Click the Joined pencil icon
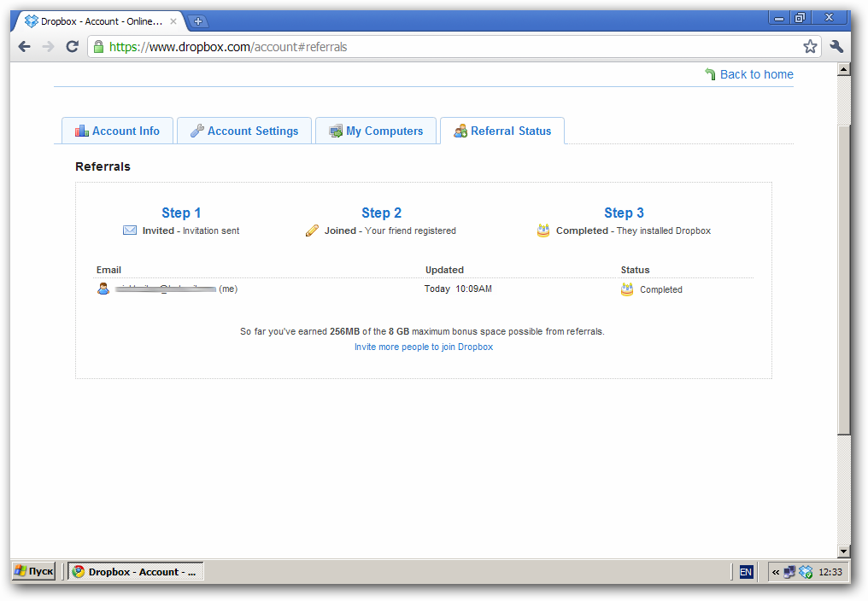The height and width of the screenshot is (601, 868). pos(312,230)
